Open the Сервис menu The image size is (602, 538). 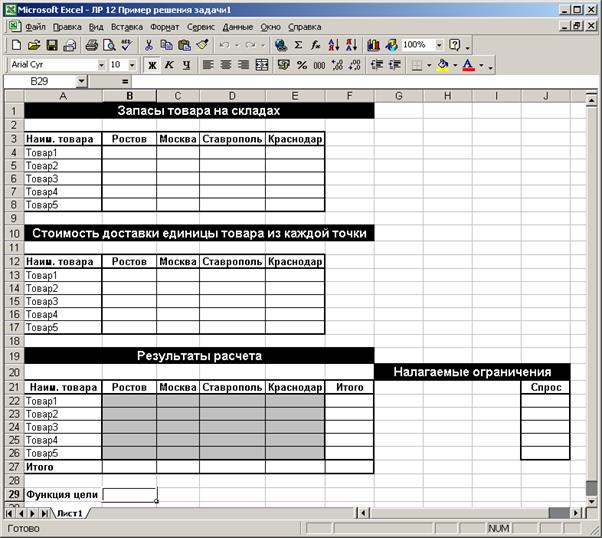pyautogui.click(x=201, y=27)
